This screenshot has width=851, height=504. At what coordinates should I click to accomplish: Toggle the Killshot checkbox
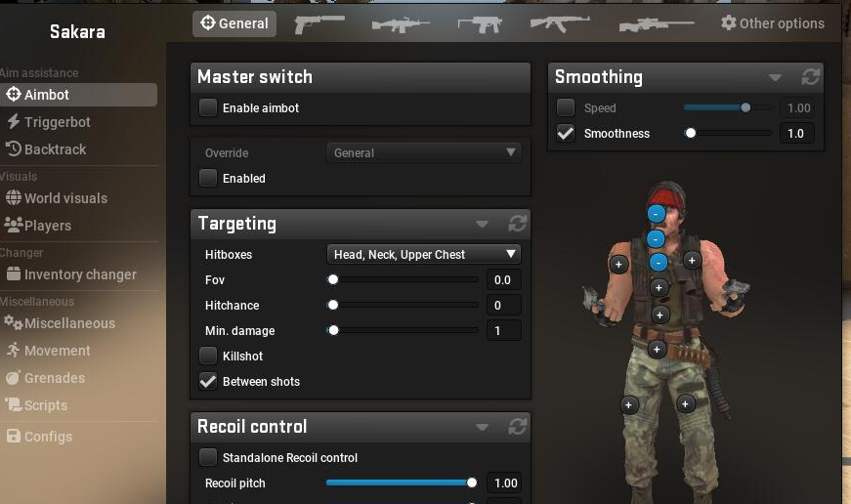[x=208, y=356]
